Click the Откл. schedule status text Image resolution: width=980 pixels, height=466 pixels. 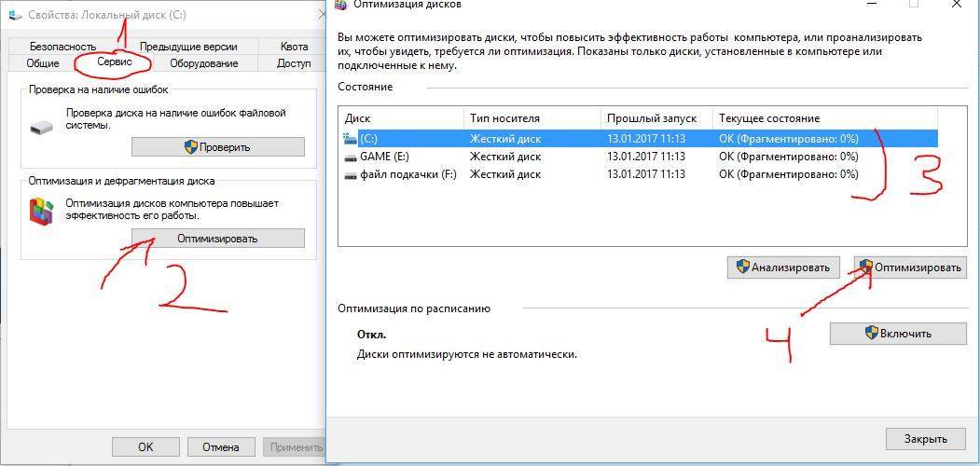click(x=371, y=335)
